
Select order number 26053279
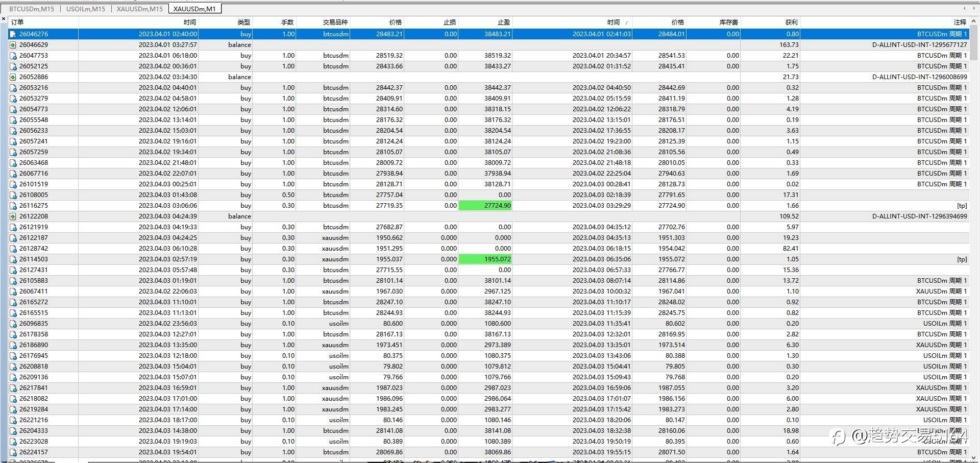coord(34,99)
